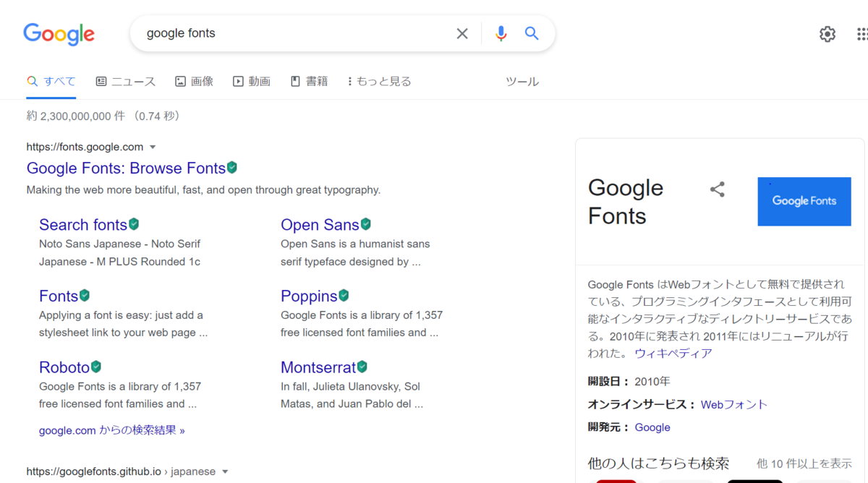Screen dimensions: 868x483
Task: Clear the search box with X icon
Action: coord(462,33)
